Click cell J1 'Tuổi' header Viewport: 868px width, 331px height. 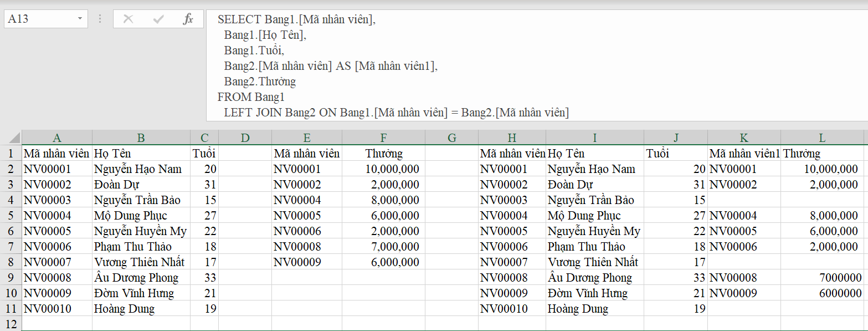coord(676,154)
